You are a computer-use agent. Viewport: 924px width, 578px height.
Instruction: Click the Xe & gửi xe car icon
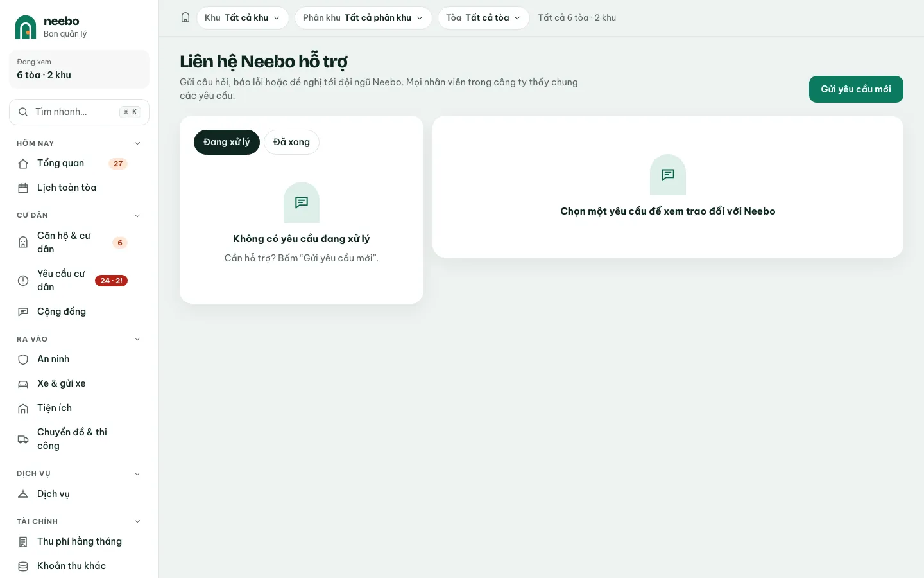click(23, 384)
